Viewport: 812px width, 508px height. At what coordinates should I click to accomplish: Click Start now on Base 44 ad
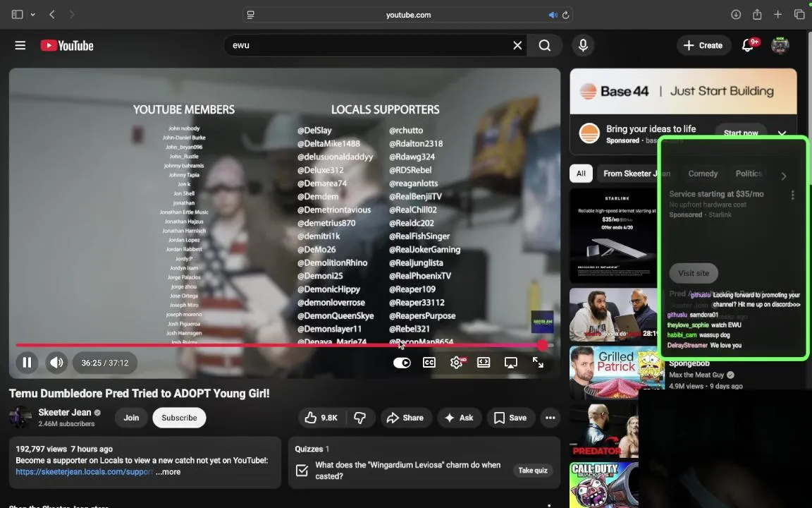point(741,133)
